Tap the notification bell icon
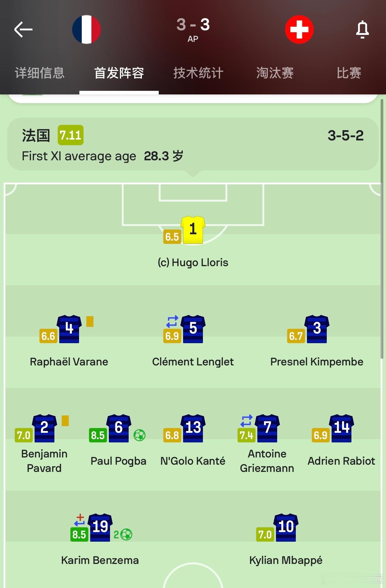The height and width of the screenshot is (588, 386). tap(362, 29)
